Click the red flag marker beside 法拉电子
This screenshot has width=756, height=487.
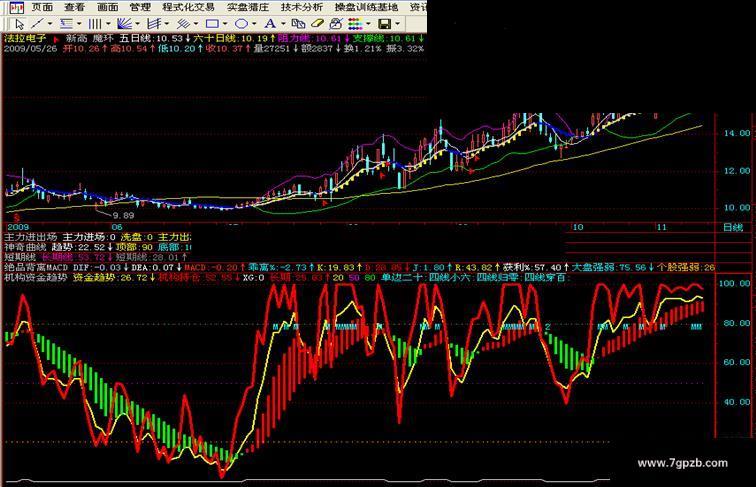[56, 39]
